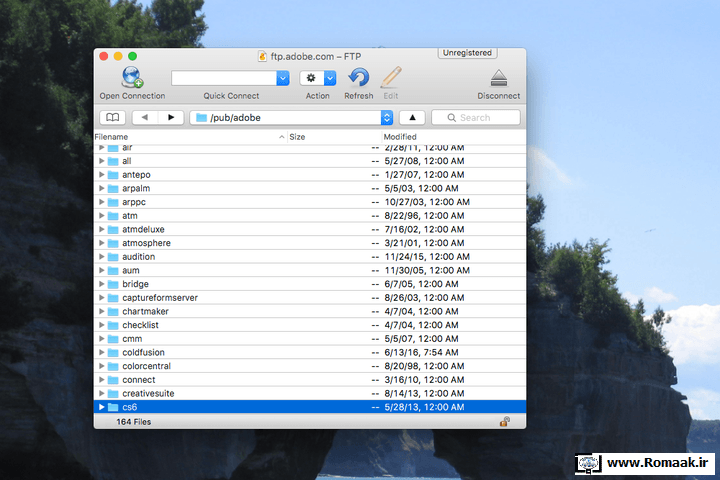Click the Unregistered button
This screenshot has height=480, width=720.
[x=467, y=53]
